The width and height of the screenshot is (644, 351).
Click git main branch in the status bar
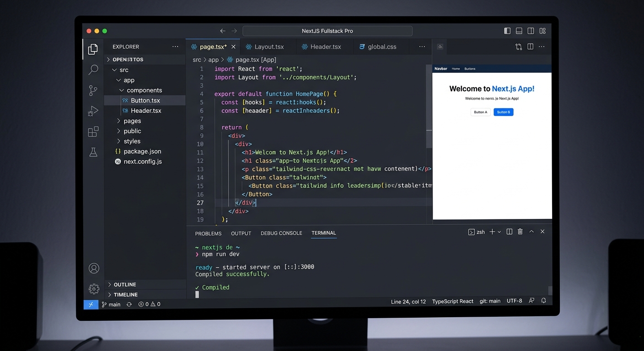(490, 301)
